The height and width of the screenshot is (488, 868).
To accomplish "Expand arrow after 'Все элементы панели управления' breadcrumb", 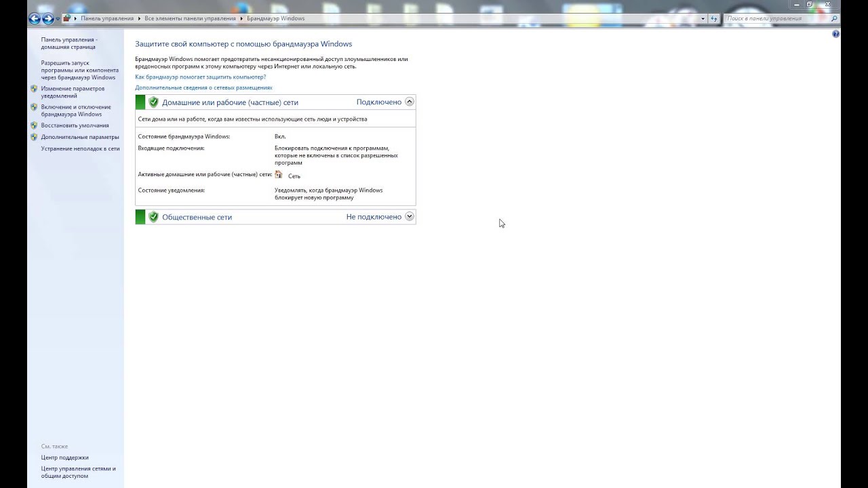I will (x=241, y=18).
